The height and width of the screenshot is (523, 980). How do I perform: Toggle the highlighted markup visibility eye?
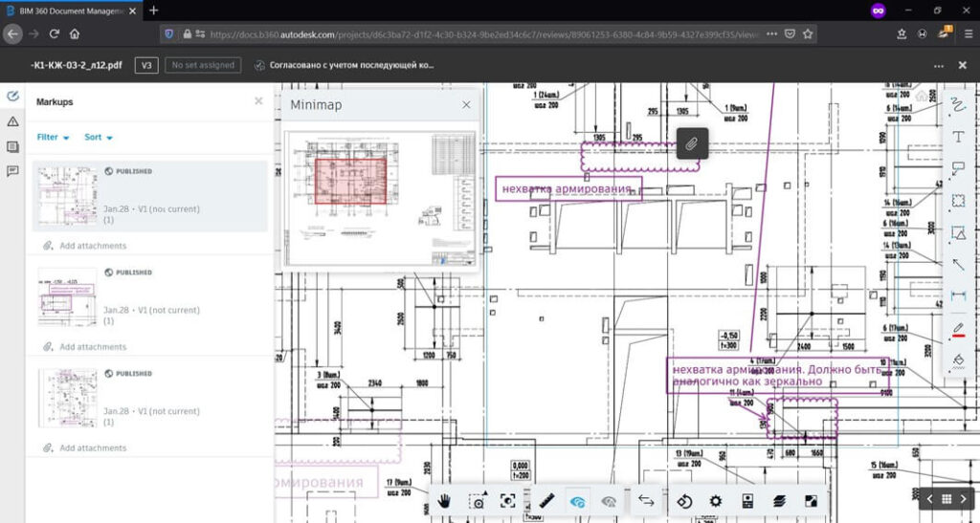577,501
